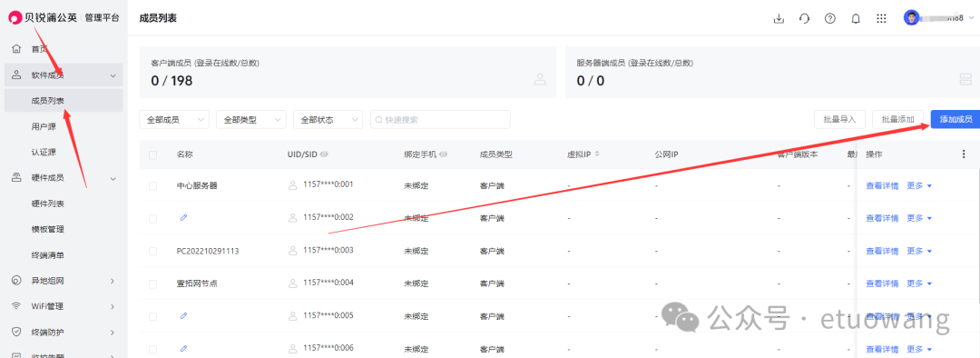Open the 全部类型 filter dropdown
980x358 pixels.
coord(251,120)
